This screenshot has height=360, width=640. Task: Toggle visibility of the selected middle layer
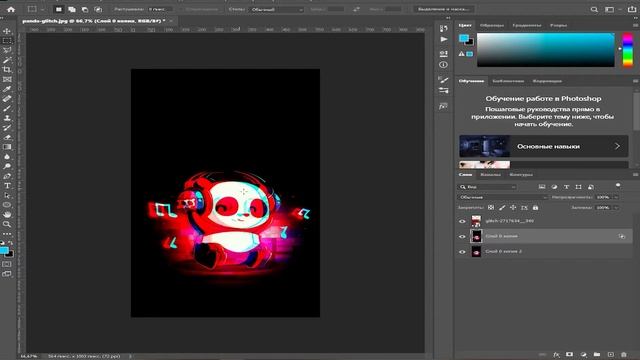(x=462, y=236)
